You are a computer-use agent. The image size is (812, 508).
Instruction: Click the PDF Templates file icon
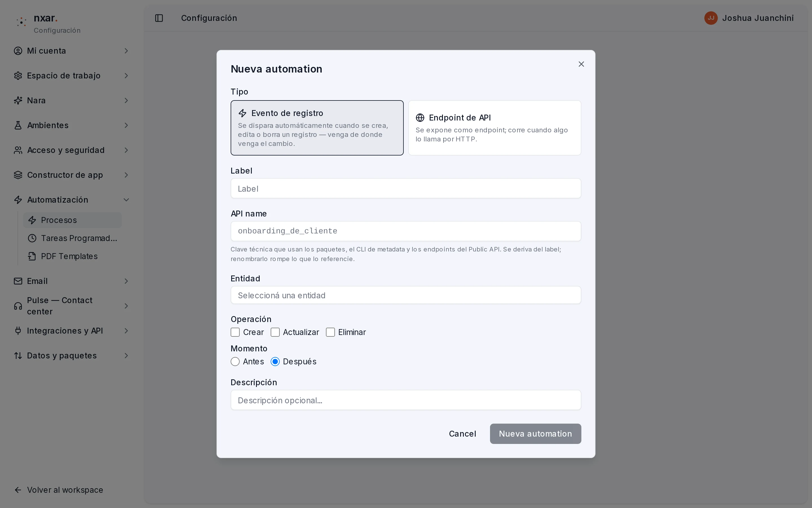pyautogui.click(x=32, y=256)
